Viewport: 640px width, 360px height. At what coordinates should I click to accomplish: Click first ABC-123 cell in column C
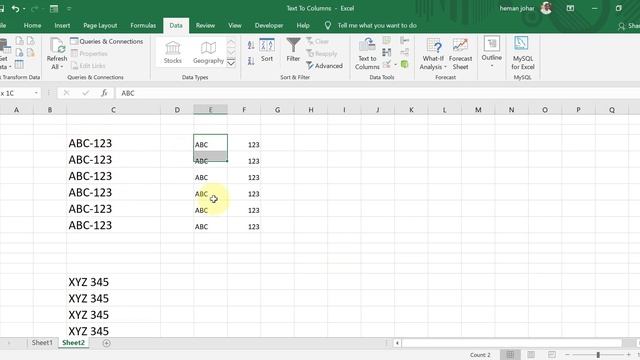pyautogui.click(x=113, y=143)
